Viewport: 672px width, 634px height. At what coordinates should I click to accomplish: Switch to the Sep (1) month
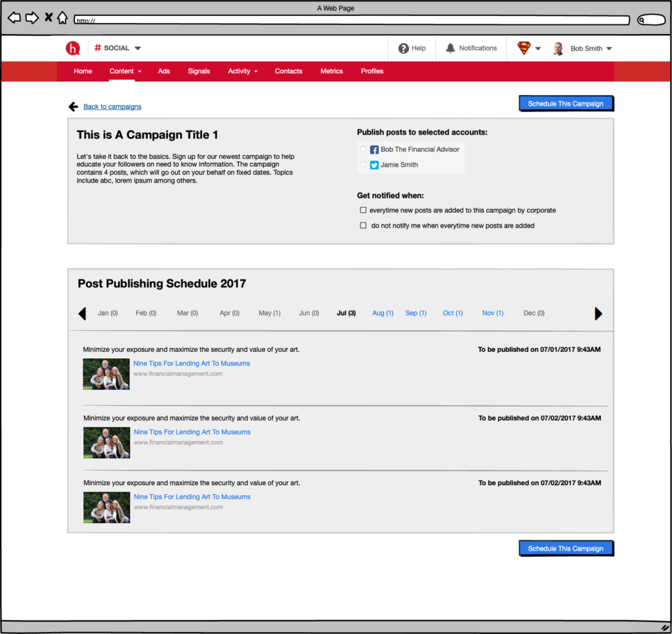(416, 313)
